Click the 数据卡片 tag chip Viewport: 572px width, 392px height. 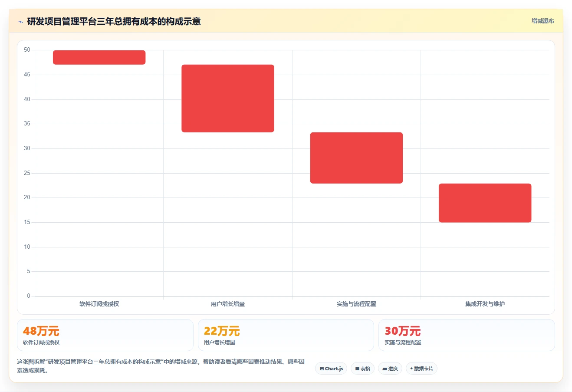click(421, 369)
